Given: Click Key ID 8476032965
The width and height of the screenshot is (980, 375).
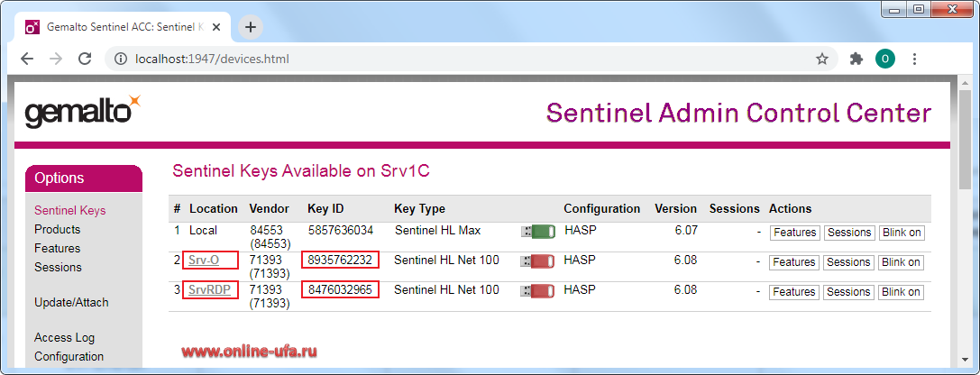Looking at the screenshot, I should click(341, 290).
